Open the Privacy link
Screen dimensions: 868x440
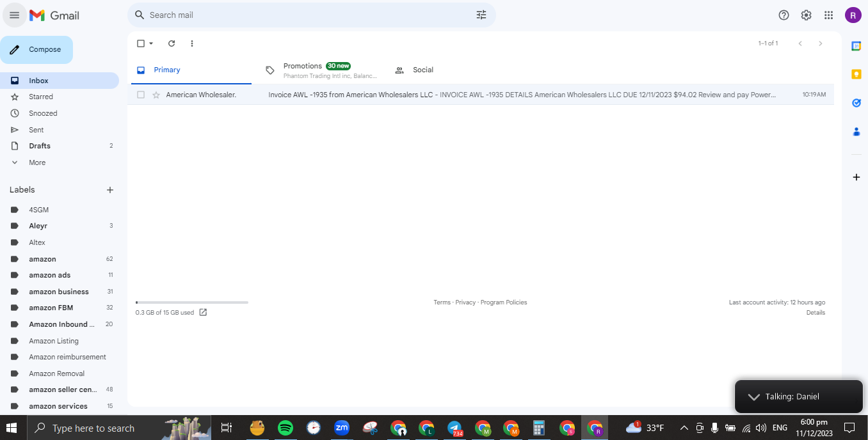(465, 302)
